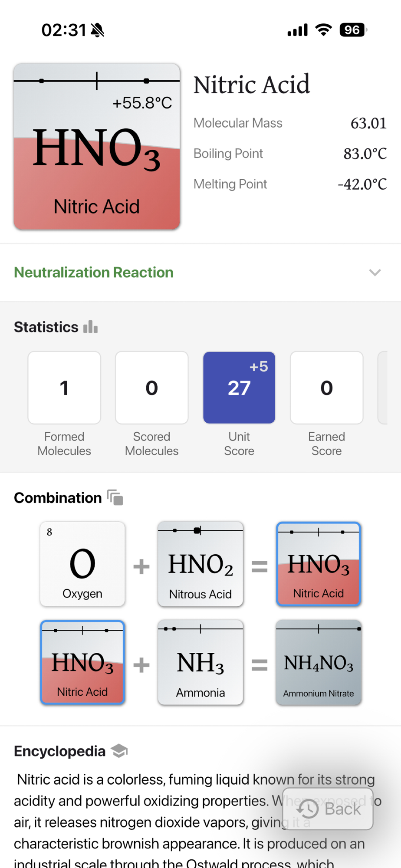The height and width of the screenshot is (868, 401).
Task: Tap the highlighted Nitric Acid result tile
Action: (x=319, y=564)
